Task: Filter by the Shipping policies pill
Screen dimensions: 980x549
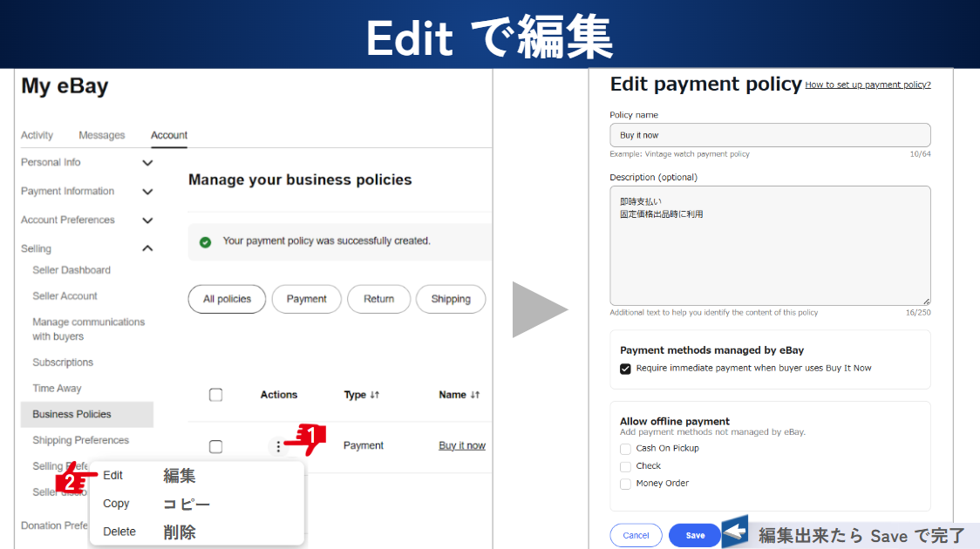Action: click(450, 299)
